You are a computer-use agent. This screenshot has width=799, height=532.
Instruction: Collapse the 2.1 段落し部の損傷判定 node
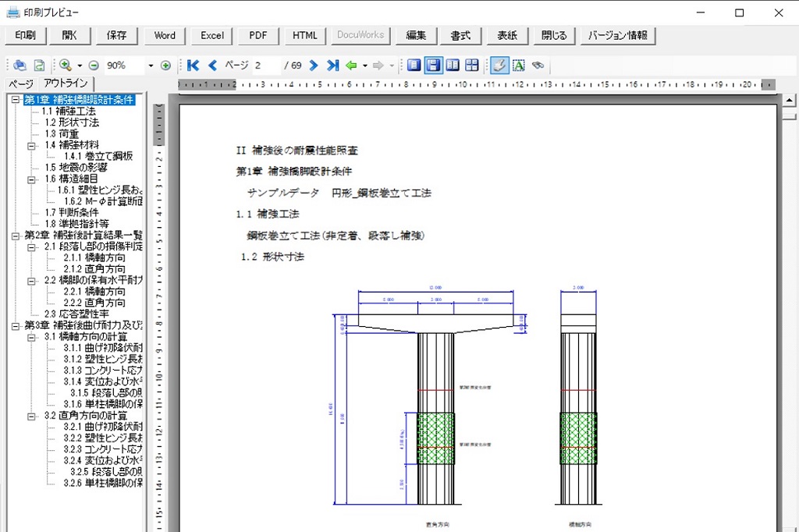coord(31,246)
